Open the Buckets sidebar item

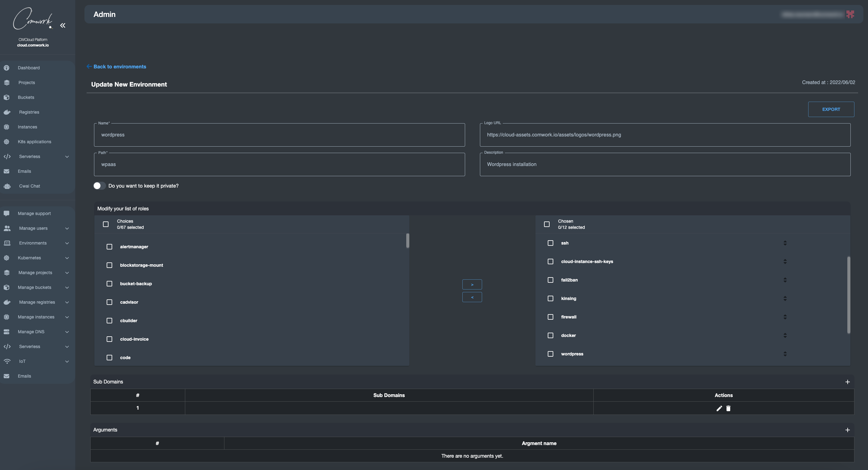click(37, 97)
